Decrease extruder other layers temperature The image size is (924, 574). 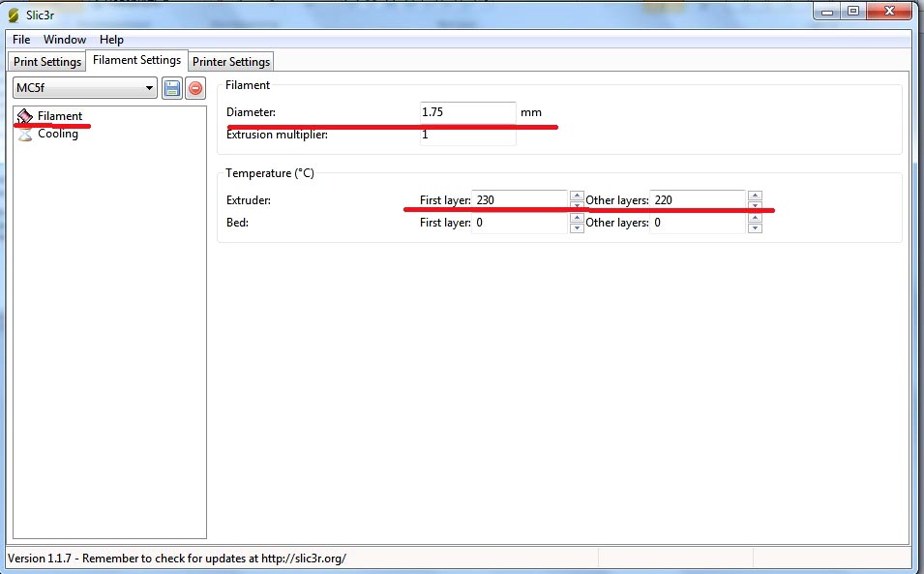[755, 205]
